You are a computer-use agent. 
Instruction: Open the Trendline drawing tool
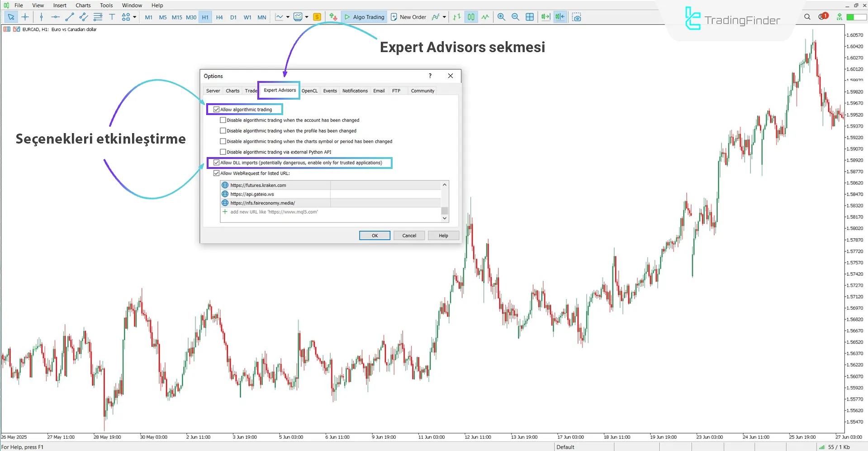[69, 17]
